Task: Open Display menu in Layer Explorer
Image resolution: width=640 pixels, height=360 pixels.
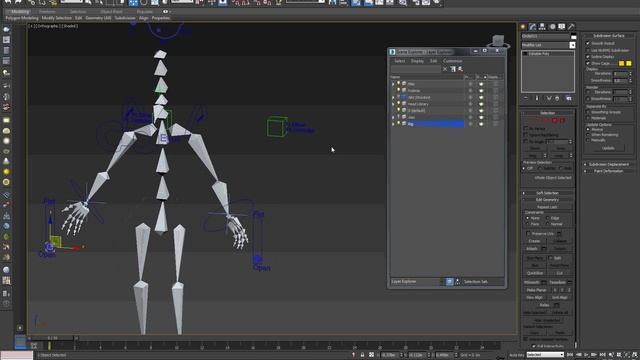Action: pos(417,61)
